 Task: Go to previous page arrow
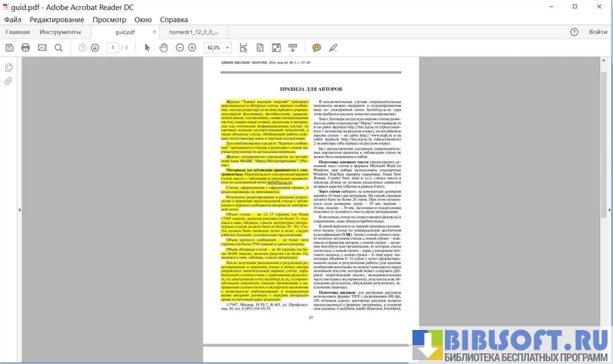click(x=82, y=48)
